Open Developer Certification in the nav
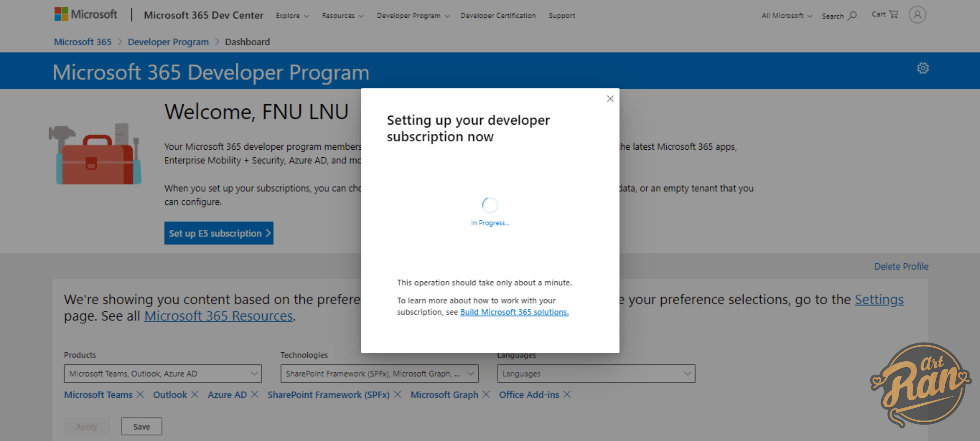 (498, 16)
